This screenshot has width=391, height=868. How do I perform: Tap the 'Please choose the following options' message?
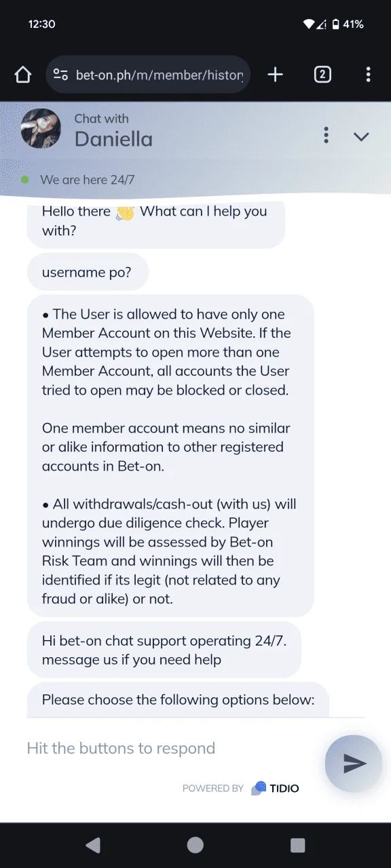178,699
